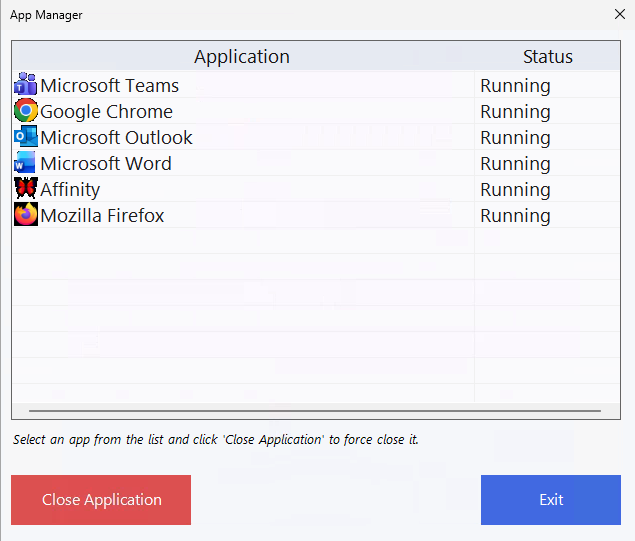Select the Mozilla Firefox name text
The image size is (635, 541).
102,216
